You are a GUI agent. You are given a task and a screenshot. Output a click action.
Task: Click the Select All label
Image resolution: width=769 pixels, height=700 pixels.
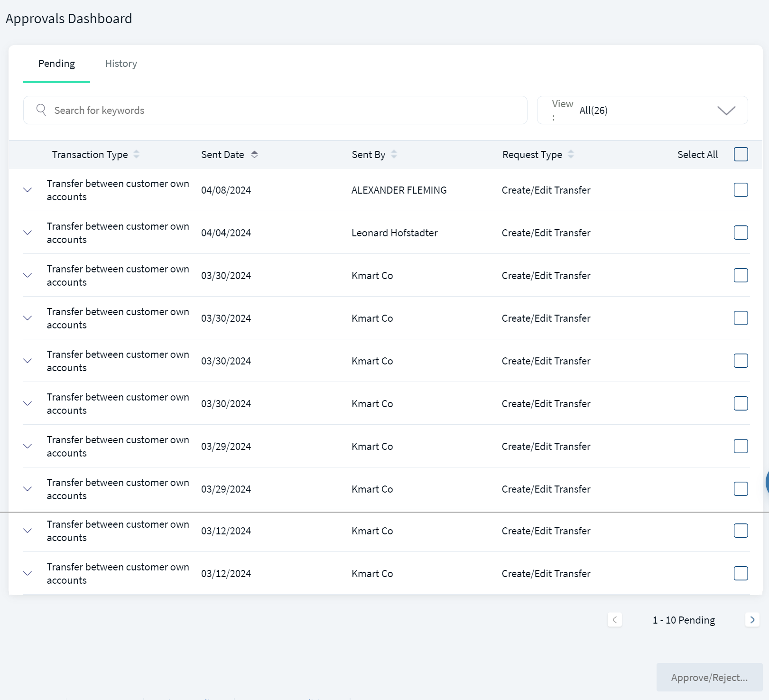pyautogui.click(x=697, y=154)
